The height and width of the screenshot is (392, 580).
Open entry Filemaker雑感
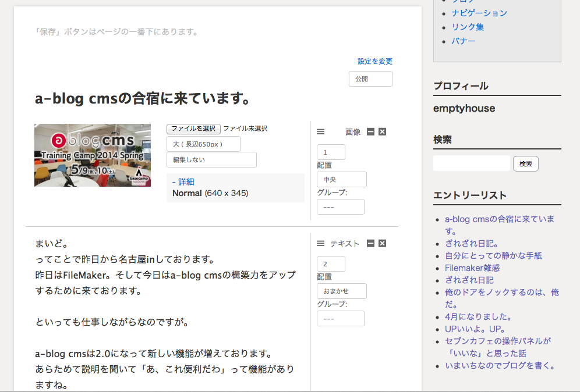pos(472,268)
